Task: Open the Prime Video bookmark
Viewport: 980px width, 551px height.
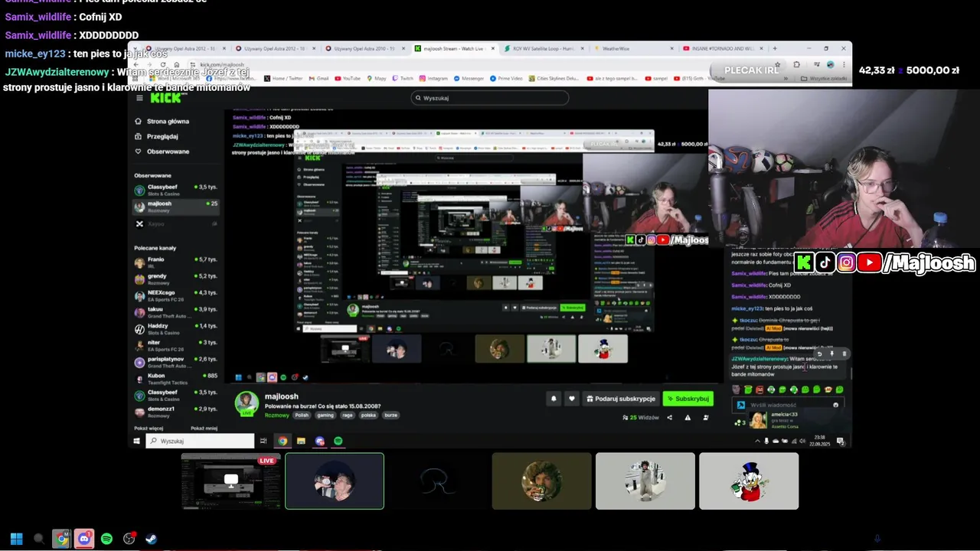Action: click(x=506, y=78)
